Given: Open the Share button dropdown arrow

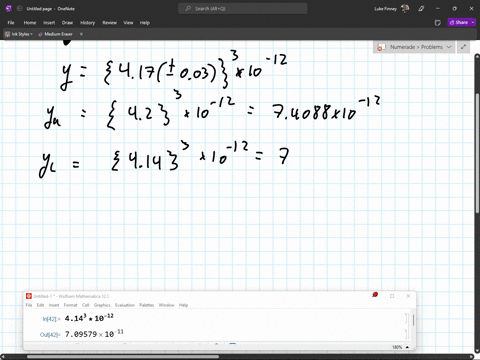Looking at the screenshot, I should (x=473, y=22).
